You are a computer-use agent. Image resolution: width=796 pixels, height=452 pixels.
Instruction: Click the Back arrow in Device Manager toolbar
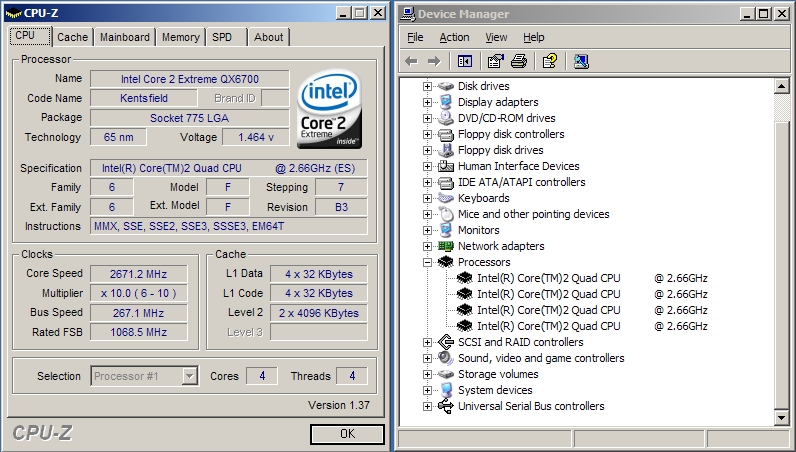click(411, 62)
